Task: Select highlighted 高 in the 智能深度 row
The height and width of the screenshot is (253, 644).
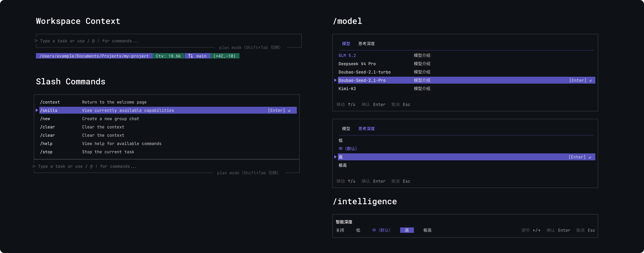Action: point(407,230)
